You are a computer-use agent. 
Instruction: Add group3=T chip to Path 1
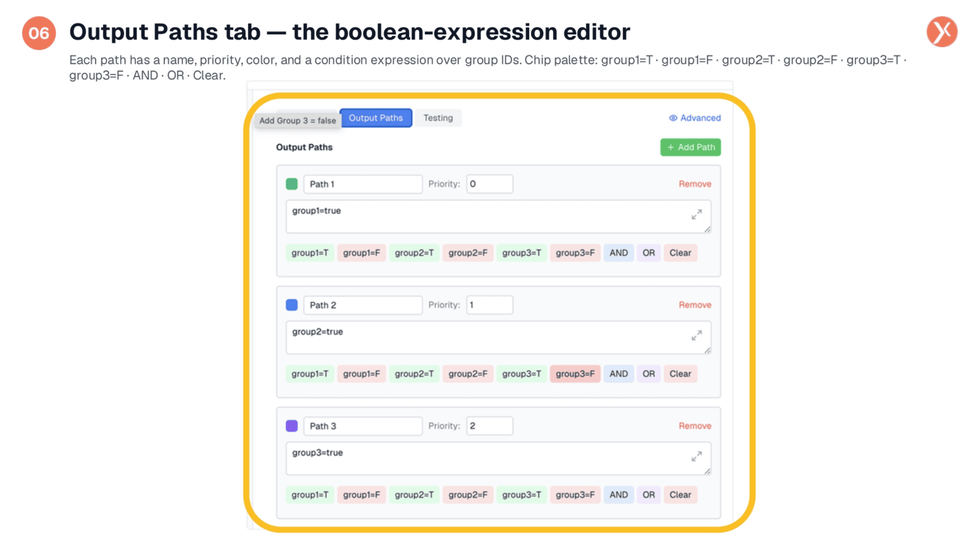point(522,253)
